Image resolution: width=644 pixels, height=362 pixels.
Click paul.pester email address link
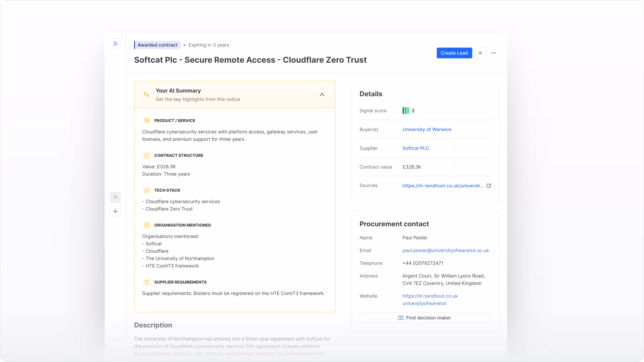445,250
